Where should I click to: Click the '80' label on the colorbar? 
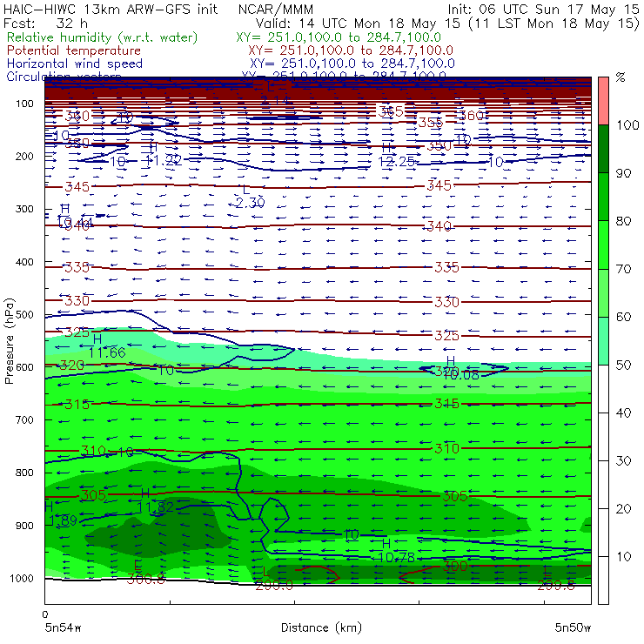pyautogui.click(x=623, y=221)
